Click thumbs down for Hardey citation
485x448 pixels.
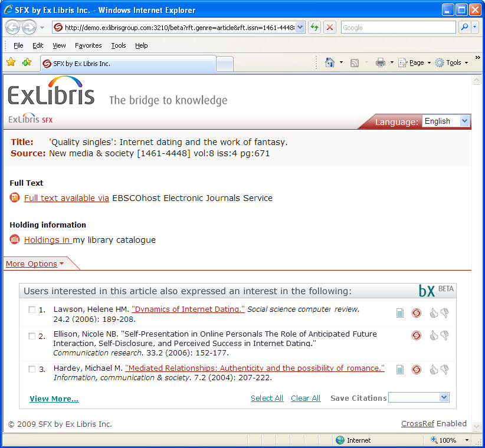click(445, 369)
